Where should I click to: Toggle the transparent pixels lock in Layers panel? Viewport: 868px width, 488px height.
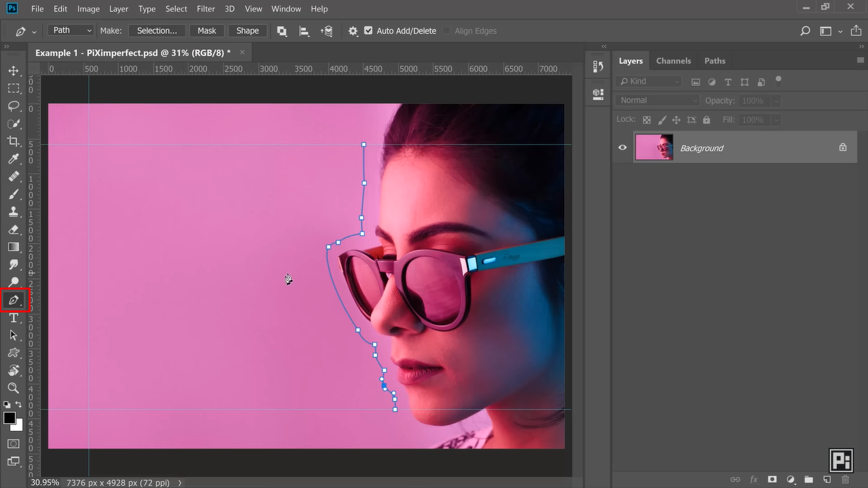[646, 120]
